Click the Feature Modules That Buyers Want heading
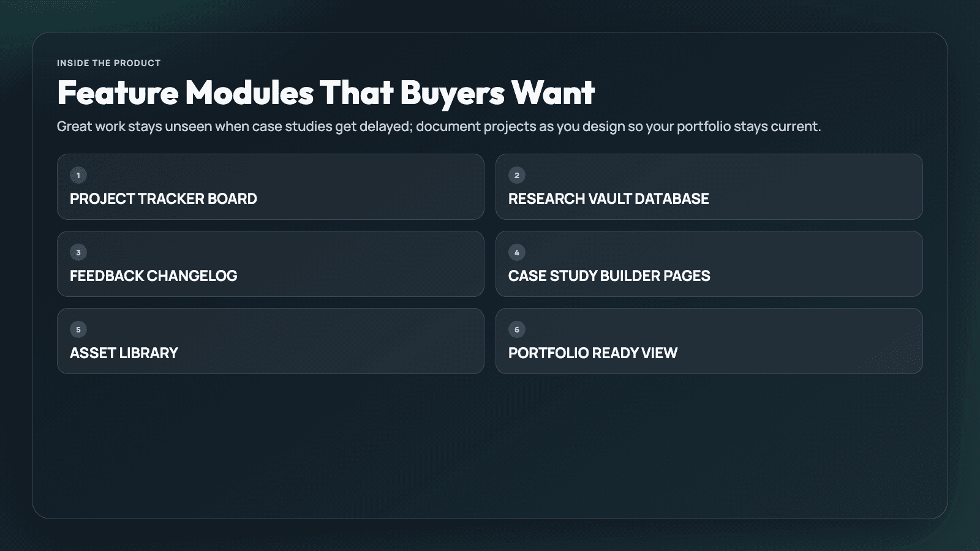 tap(326, 94)
